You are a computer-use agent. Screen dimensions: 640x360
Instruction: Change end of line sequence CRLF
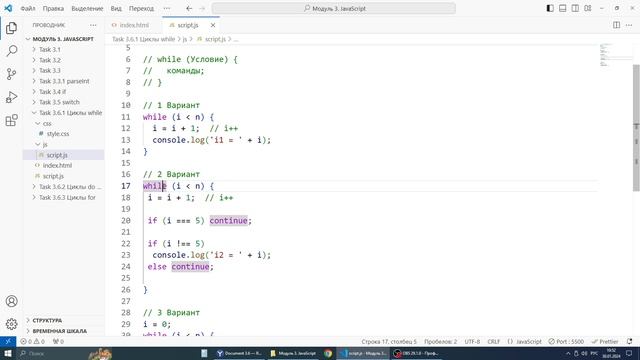click(x=493, y=342)
